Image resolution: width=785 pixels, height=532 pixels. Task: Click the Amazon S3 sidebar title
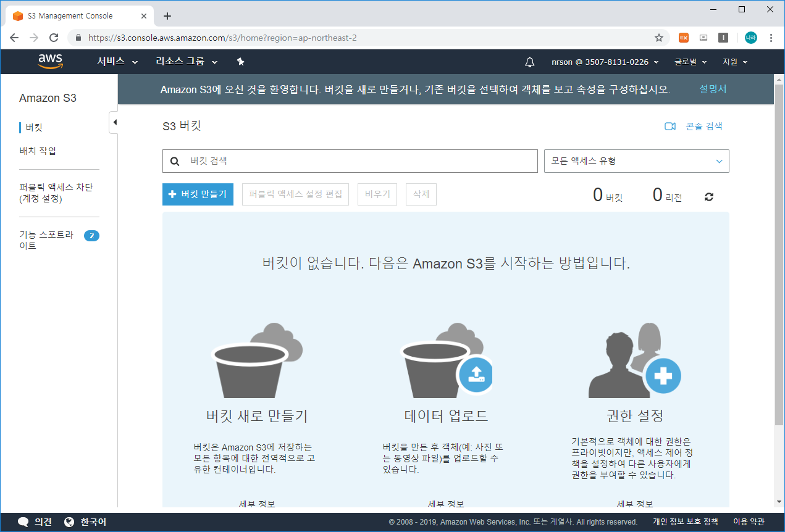pos(48,98)
